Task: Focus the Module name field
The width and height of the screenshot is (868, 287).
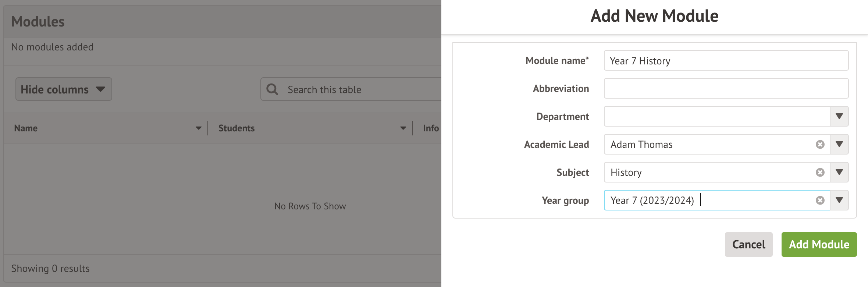Action: (726, 61)
